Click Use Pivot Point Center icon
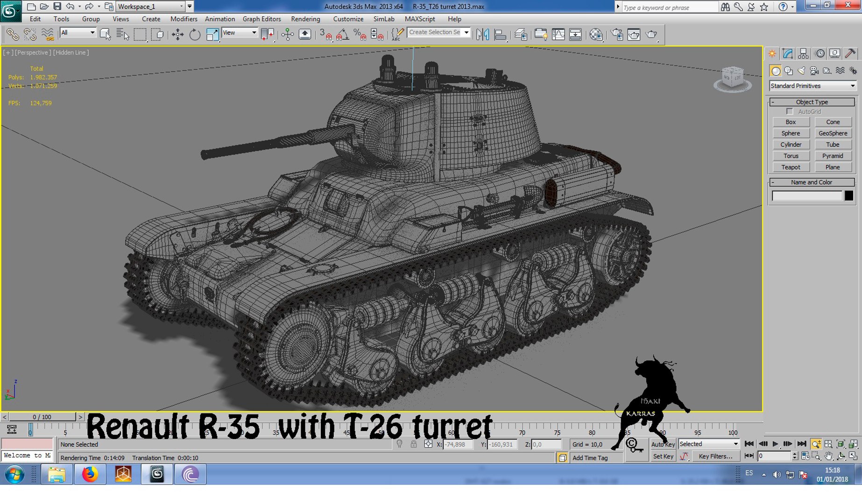The image size is (862, 504). click(x=268, y=34)
